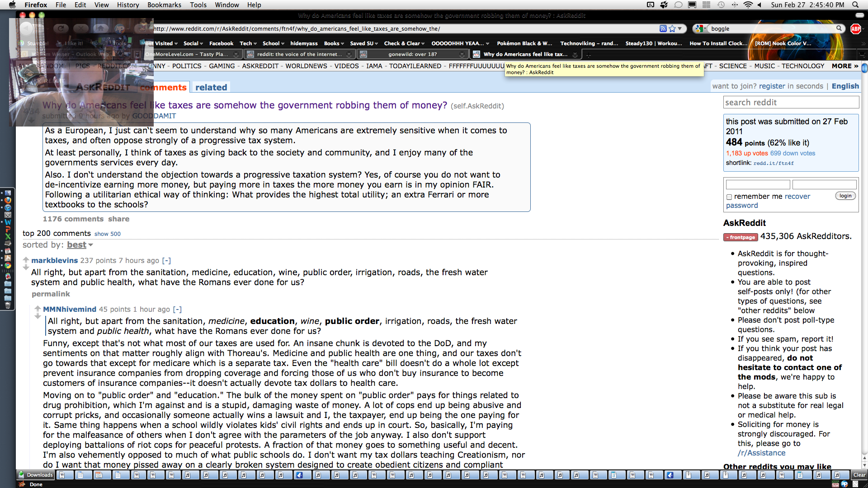
Task: Click the Wi-Fi status menu bar icon
Action: coord(748,5)
